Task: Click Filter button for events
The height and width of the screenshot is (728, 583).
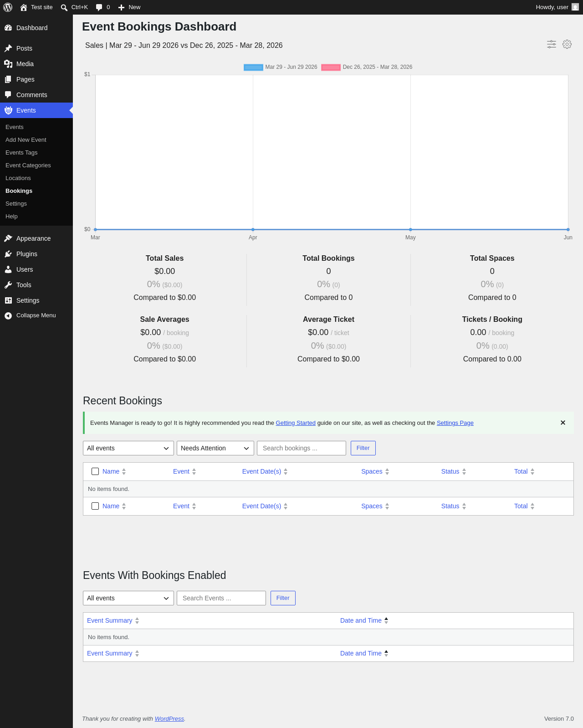Action: point(283,598)
